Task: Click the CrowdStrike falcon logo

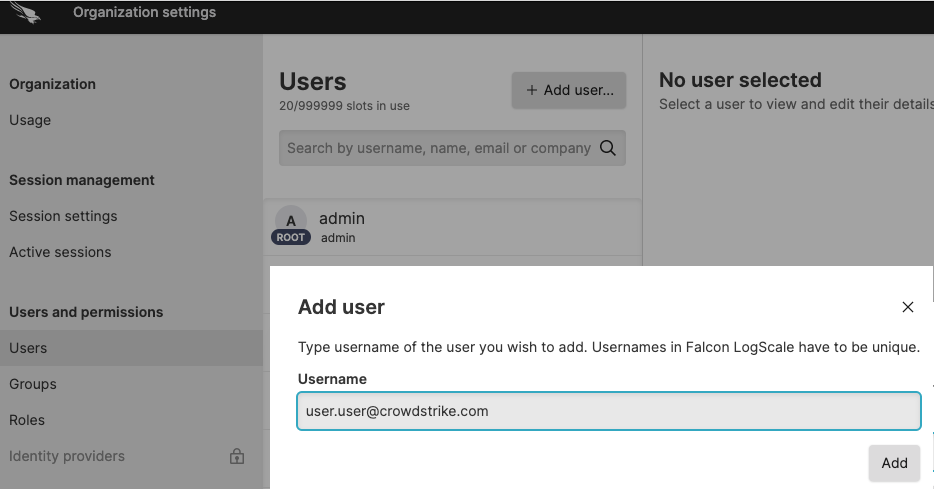Action: click(x=25, y=14)
